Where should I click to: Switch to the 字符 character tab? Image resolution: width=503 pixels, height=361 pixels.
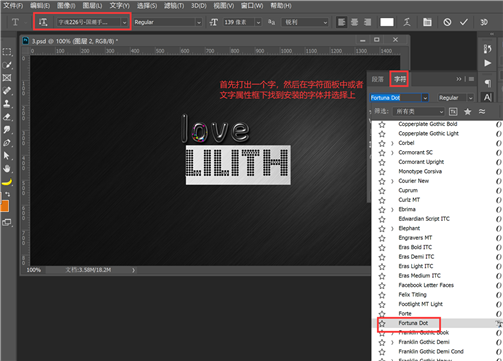400,79
